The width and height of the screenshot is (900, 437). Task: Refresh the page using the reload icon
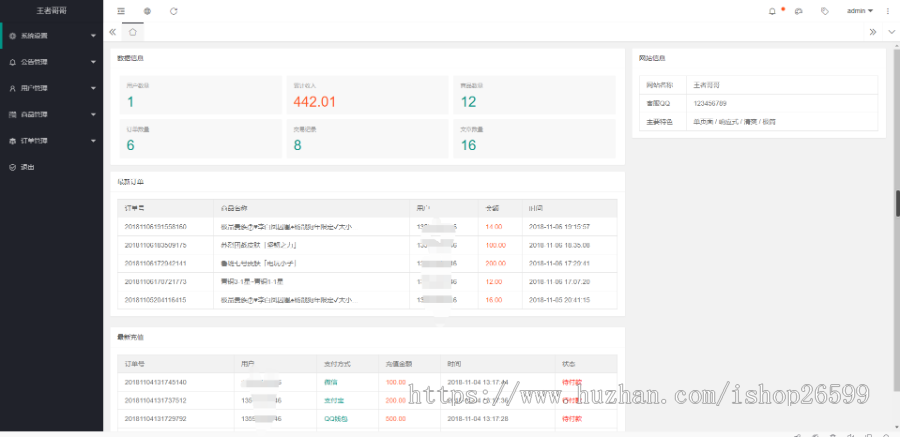point(174,11)
